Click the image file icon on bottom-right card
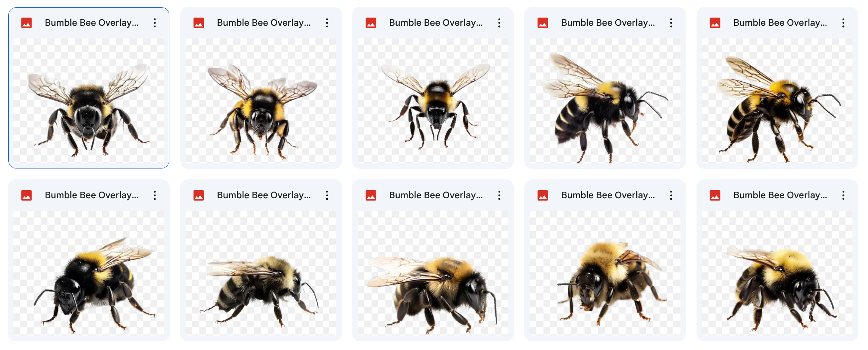The width and height of the screenshot is (868, 350). click(x=715, y=195)
